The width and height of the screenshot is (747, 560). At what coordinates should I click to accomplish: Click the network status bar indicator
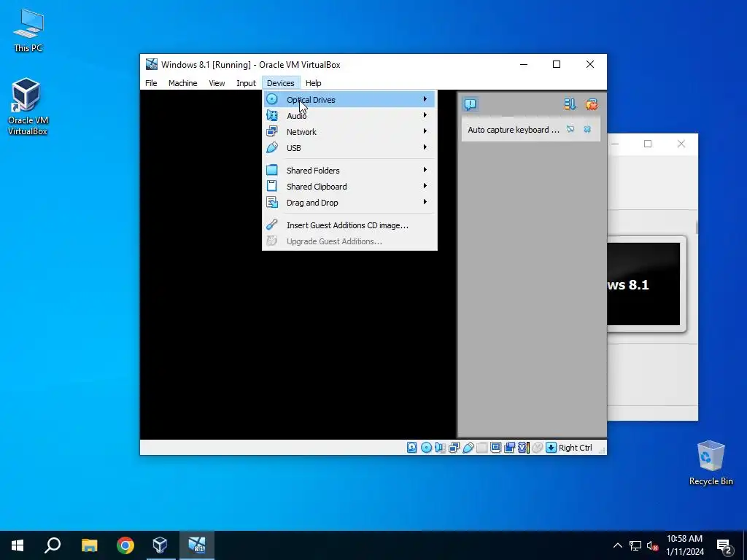454,448
